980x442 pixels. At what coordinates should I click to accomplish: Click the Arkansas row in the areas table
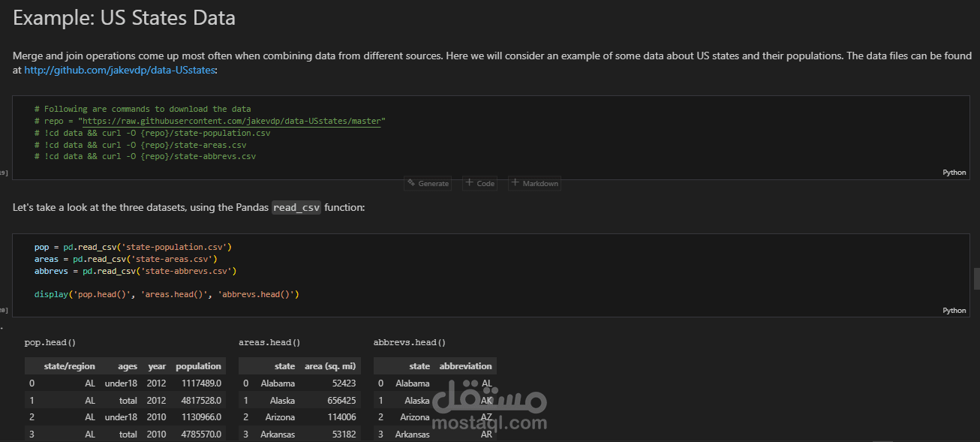299,434
